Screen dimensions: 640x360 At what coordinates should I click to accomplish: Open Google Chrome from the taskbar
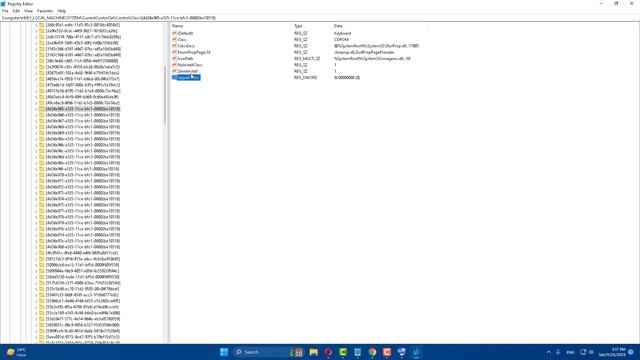coord(372,352)
